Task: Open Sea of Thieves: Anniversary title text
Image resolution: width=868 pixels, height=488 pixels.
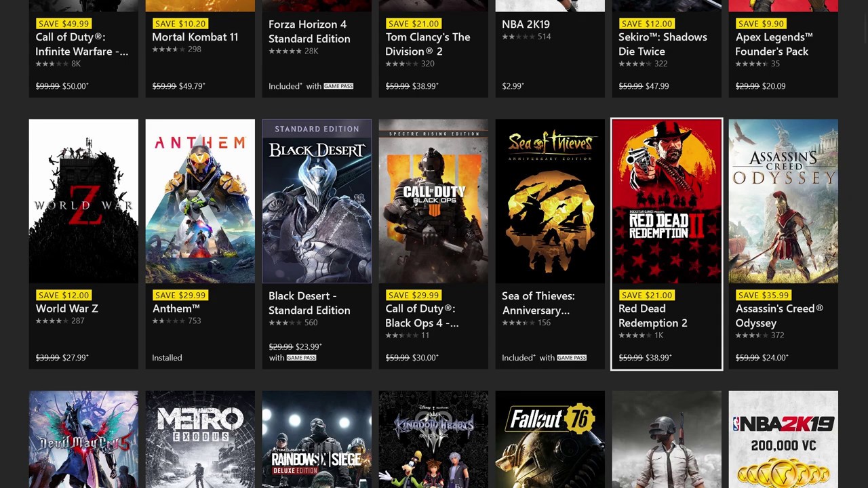Action: click(538, 303)
